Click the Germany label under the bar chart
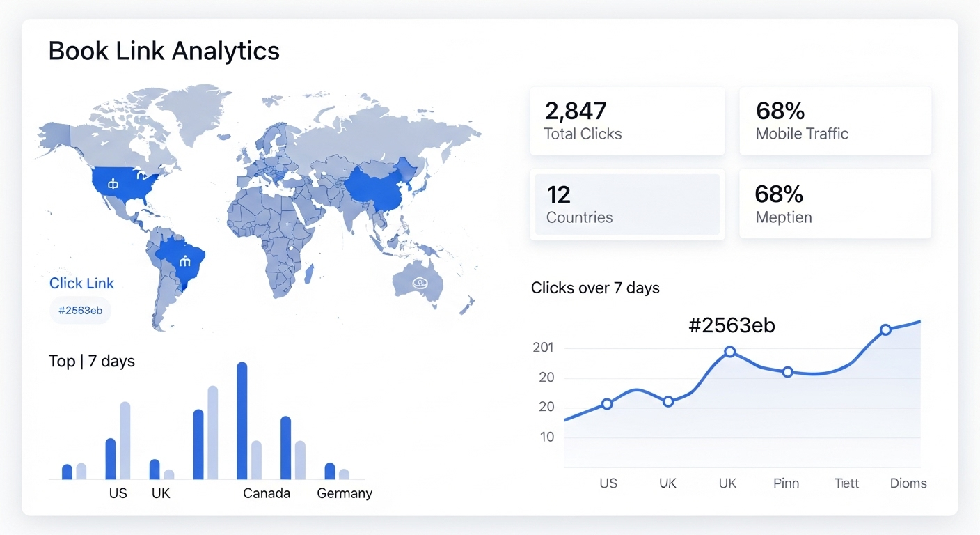 coord(345,493)
